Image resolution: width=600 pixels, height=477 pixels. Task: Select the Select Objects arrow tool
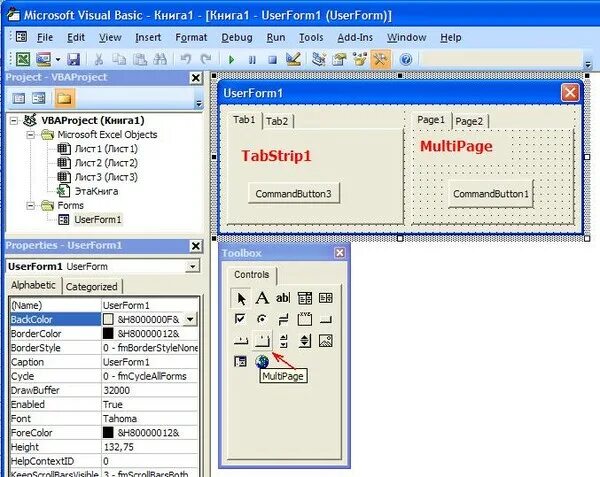pyautogui.click(x=241, y=298)
